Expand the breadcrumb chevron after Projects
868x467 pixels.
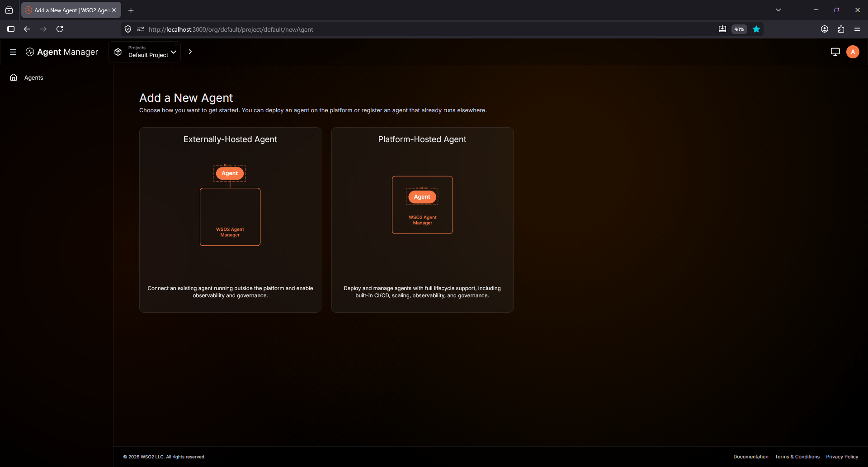click(190, 52)
